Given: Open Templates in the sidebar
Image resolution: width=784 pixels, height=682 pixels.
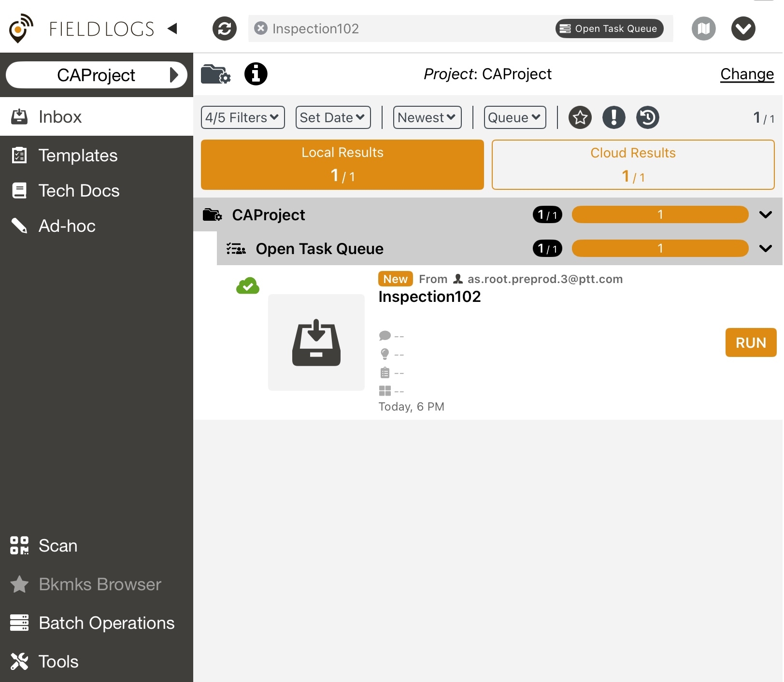Looking at the screenshot, I should [x=78, y=156].
